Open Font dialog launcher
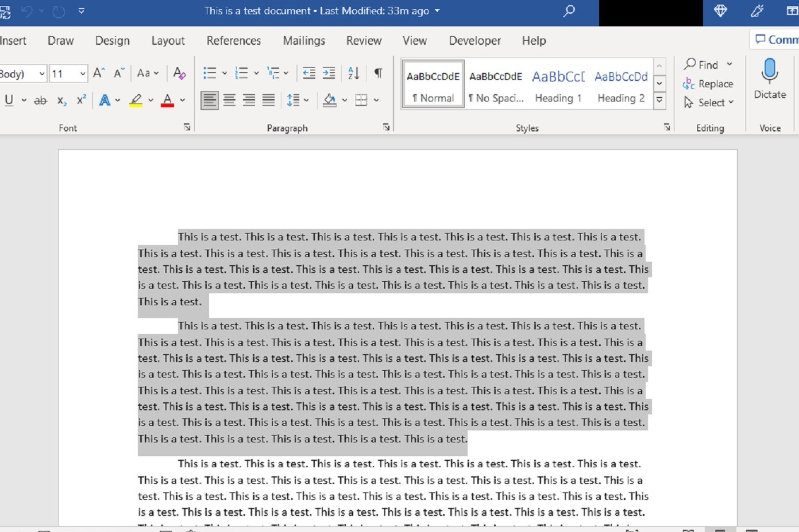The width and height of the screenshot is (799, 532). tap(187, 127)
